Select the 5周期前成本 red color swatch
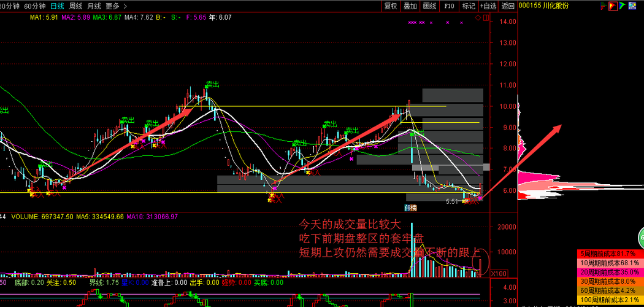The height and width of the screenshot is (307, 644). coord(609,254)
